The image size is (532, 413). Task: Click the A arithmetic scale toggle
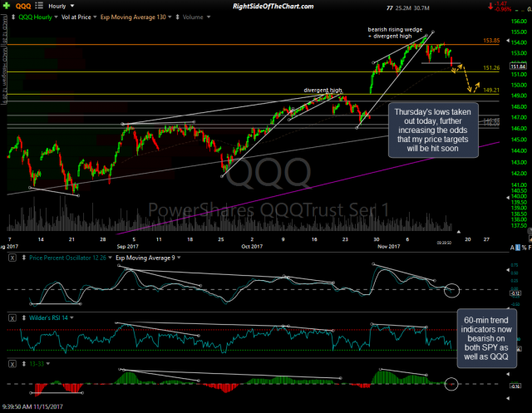[x=512, y=248]
